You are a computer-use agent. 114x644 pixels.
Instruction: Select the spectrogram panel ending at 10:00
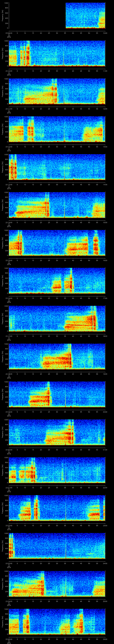point(57,16)
